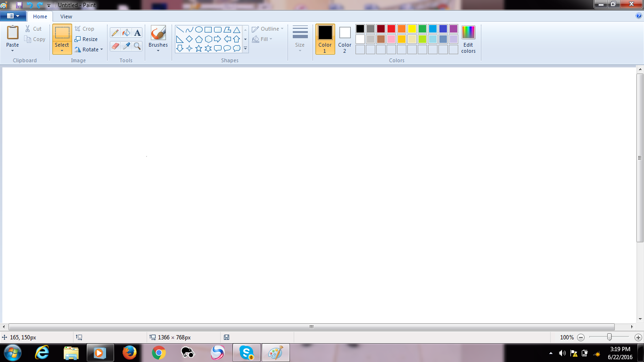Choose the Five-point star shape
Screen dimensions: 644x362
point(198,48)
